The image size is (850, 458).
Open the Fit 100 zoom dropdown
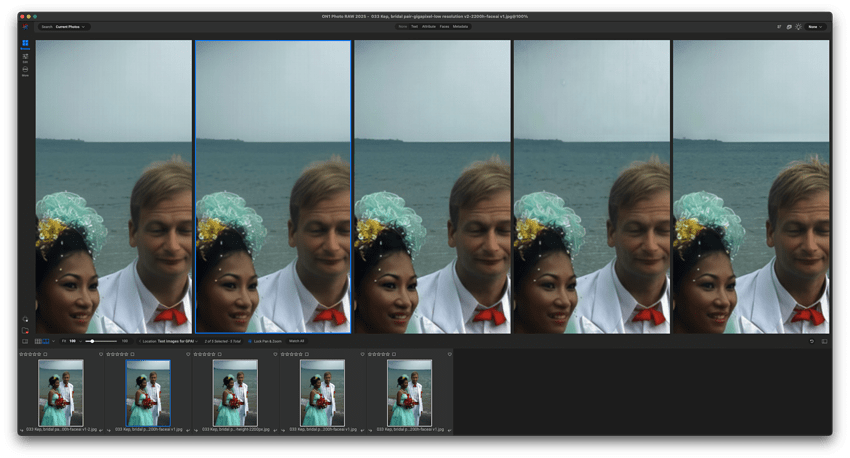[71, 341]
